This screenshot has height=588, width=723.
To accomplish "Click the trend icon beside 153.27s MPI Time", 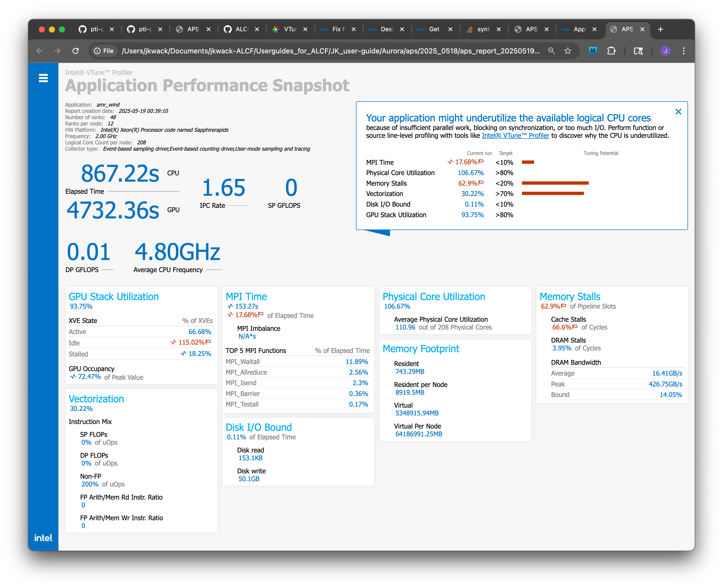I will coord(230,306).
